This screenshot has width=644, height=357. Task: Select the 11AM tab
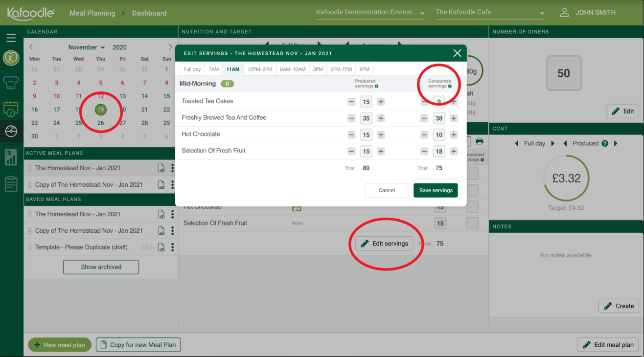(233, 69)
